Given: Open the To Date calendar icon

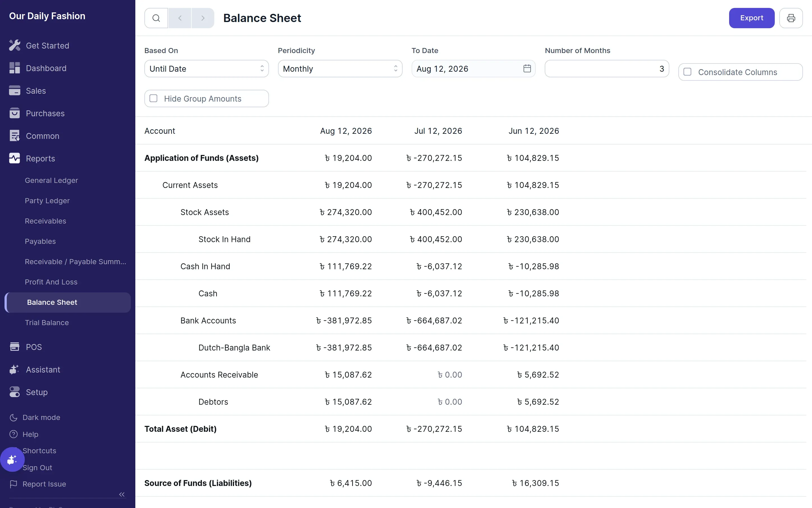Looking at the screenshot, I should coord(527,69).
